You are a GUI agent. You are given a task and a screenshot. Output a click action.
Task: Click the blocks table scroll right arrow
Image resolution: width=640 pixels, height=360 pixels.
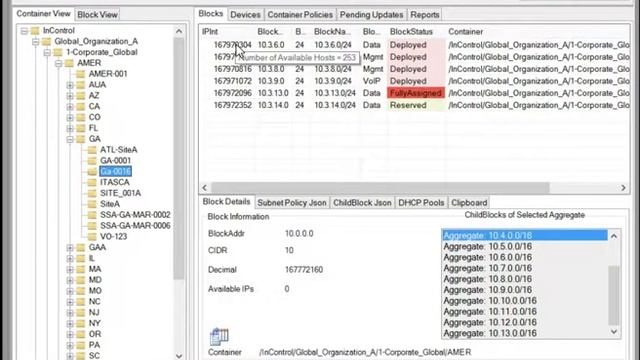tap(623, 188)
